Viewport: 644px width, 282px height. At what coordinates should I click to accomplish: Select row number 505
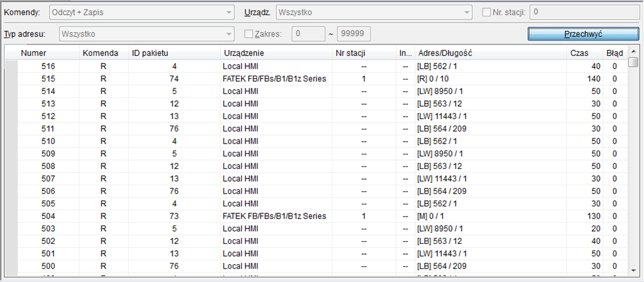322,203
